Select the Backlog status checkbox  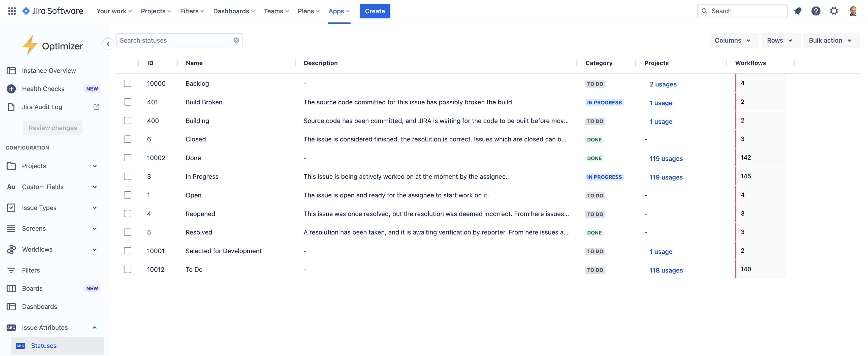tap(127, 83)
